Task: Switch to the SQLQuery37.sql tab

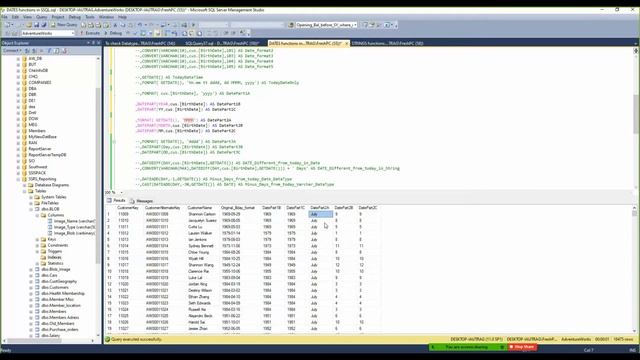Action: [x=222, y=43]
